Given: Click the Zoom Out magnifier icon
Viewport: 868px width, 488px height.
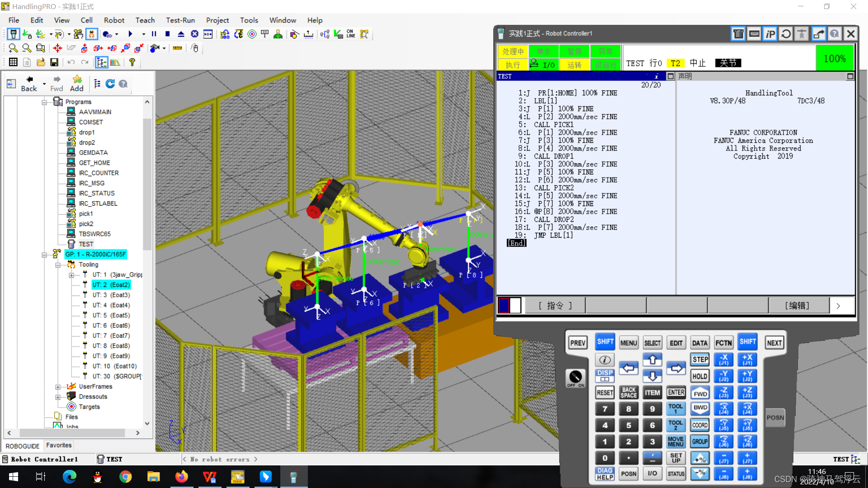Looking at the screenshot, I should click(27, 48).
